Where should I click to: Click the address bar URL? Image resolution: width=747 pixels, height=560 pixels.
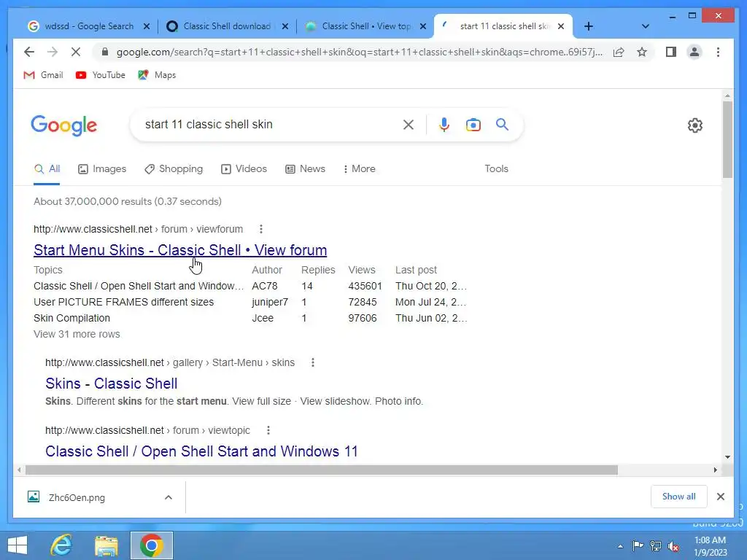point(360,52)
